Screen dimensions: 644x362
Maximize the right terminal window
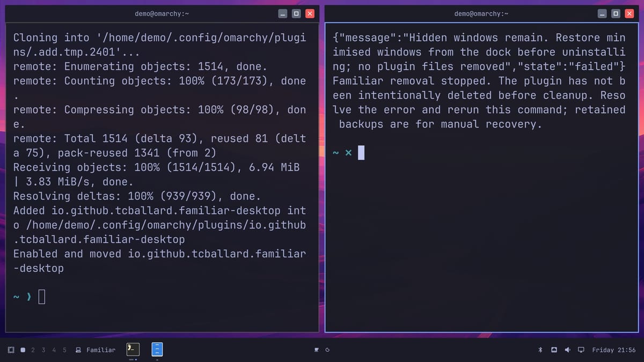click(616, 13)
